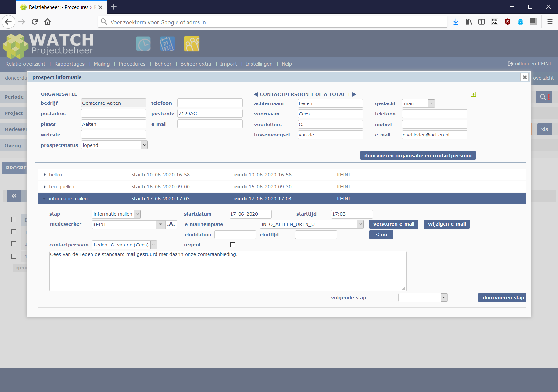Click the xls export button in background
558x392 pixels.
coord(544,129)
